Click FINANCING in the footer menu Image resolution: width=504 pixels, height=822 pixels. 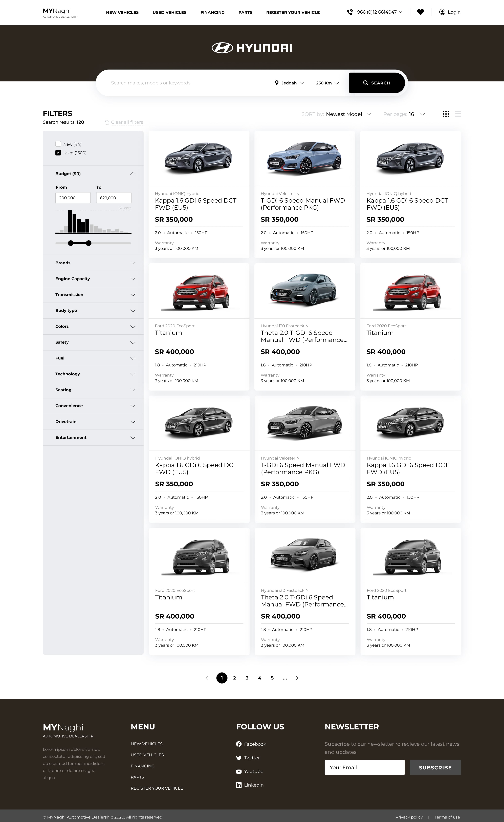coord(142,766)
